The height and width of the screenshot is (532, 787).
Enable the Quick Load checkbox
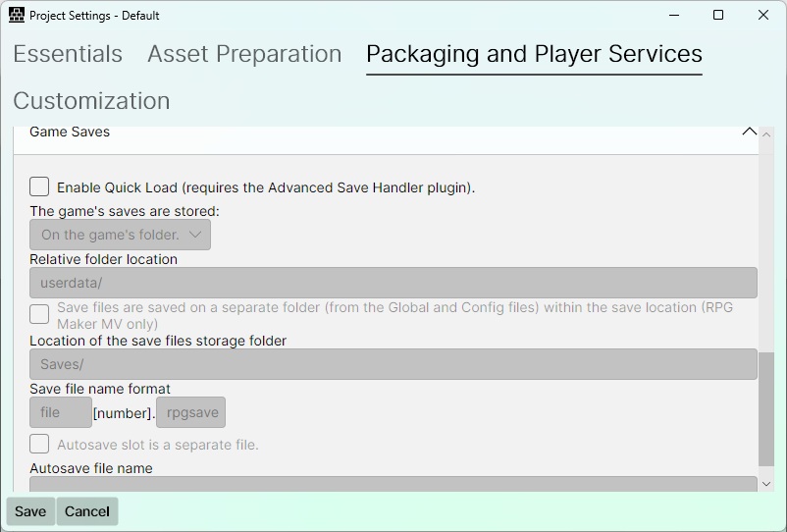[x=39, y=186]
